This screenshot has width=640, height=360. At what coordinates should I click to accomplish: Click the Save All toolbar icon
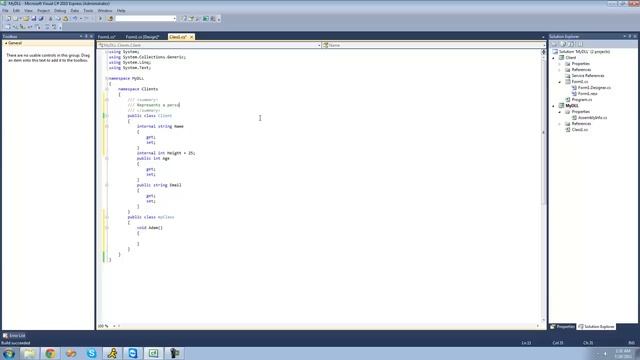[41, 19]
